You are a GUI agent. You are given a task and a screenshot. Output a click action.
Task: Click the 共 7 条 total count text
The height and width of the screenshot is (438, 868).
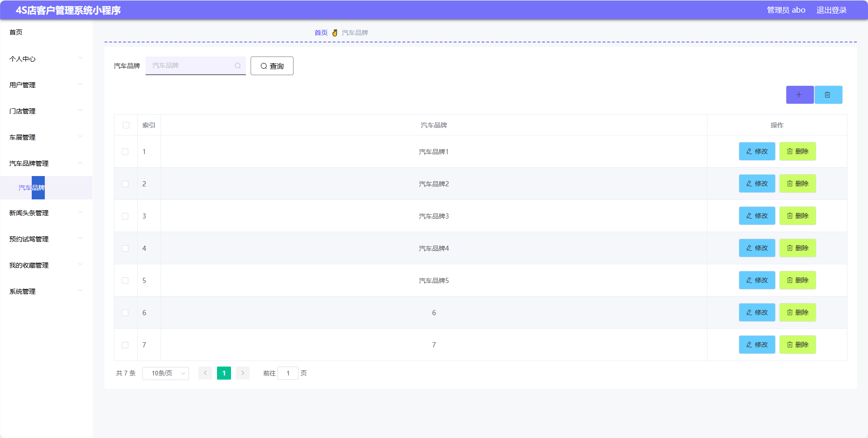[126, 373]
